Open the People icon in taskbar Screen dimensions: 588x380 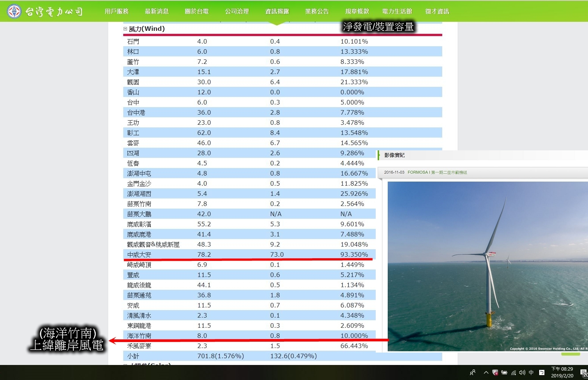tap(473, 372)
